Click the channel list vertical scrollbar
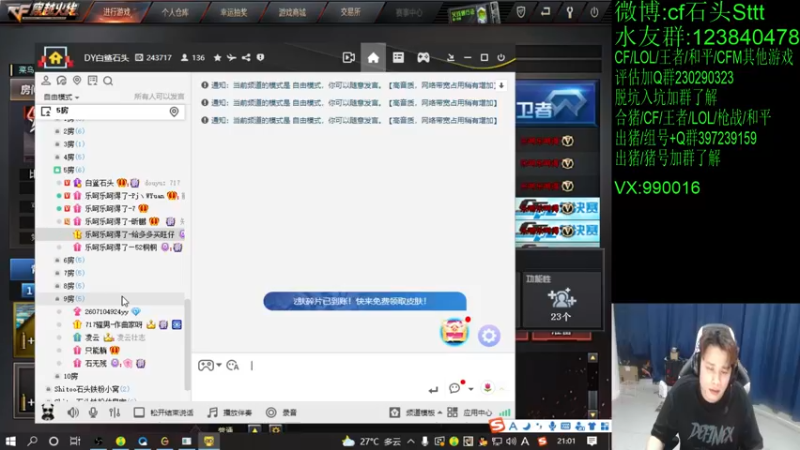Image resolution: width=800 pixels, height=450 pixels. [187, 344]
